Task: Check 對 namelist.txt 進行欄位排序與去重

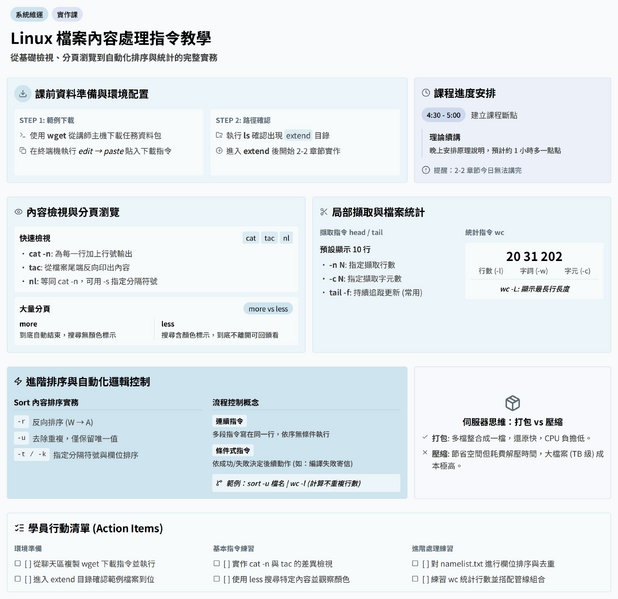Action: [415, 564]
